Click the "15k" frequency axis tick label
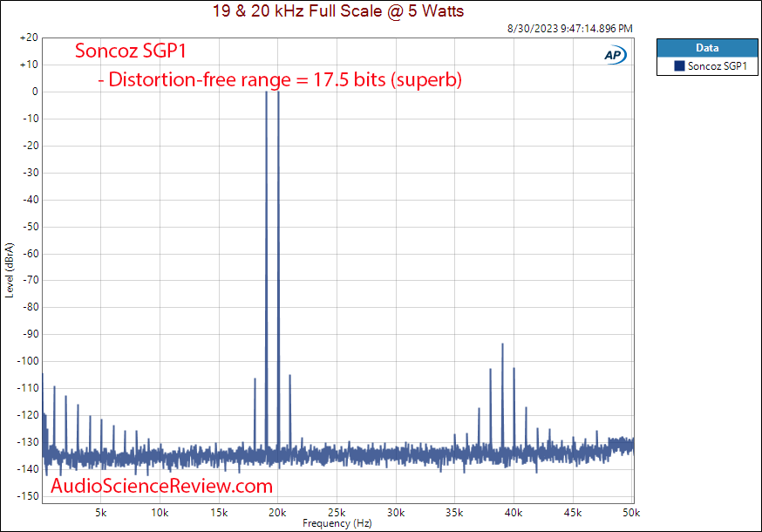Screen dimensions: 762x532 click(219, 513)
